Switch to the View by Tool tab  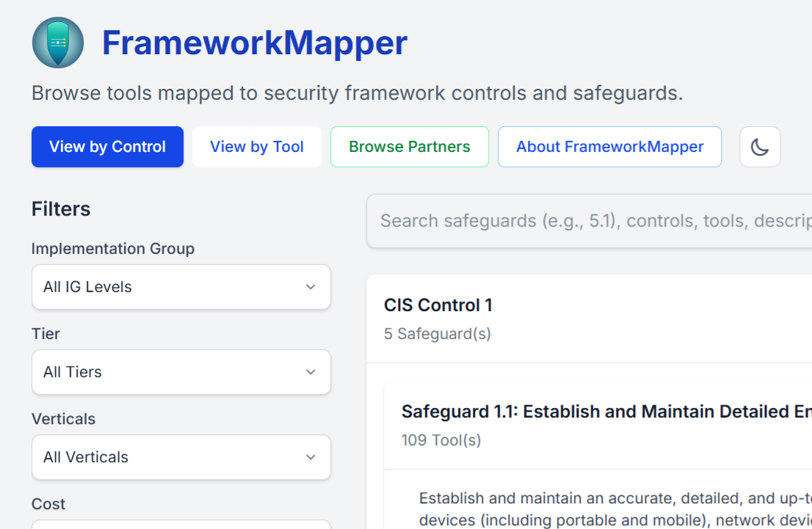(x=256, y=147)
